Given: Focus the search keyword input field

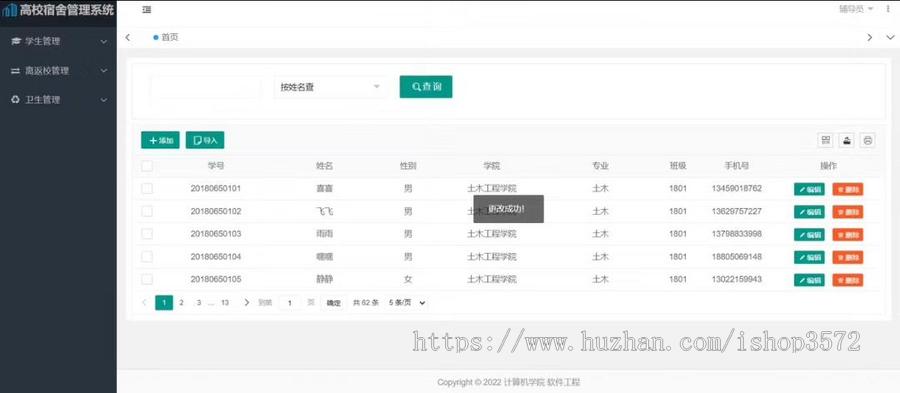Looking at the screenshot, I should pos(206,87).
